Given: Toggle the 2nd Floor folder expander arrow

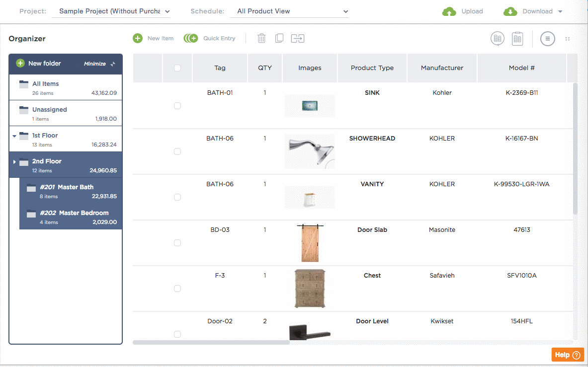Looking at the screenshot, I should click(14, 162).
